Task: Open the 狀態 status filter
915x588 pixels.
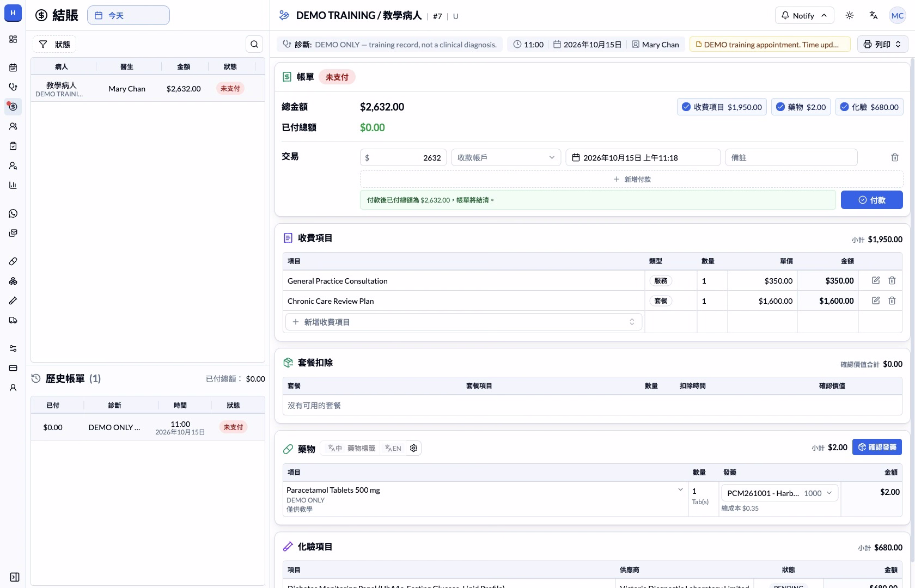Action: (54, 44)
